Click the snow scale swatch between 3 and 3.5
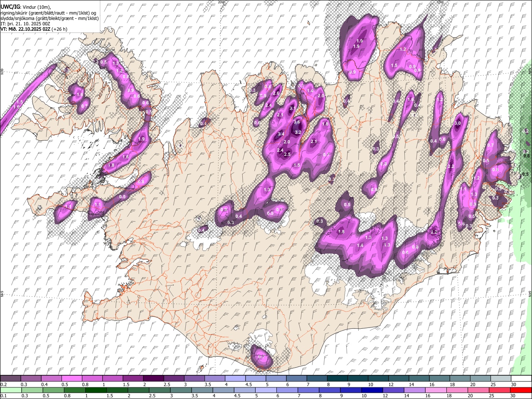The image size is (532, 399). pyautogui.click(x=195, y=379)
